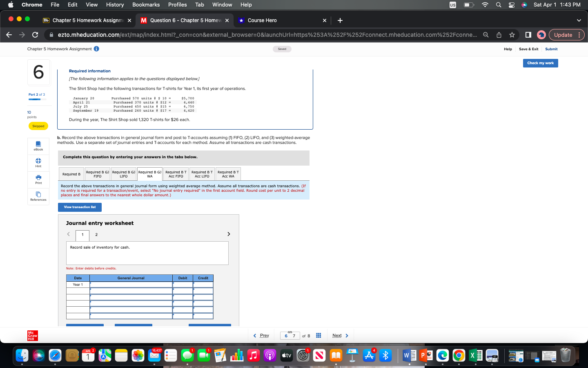Switch to the Required B T Acc LIFO tab
The height and width of the screenshot is (368, 588).
(202, 174)
